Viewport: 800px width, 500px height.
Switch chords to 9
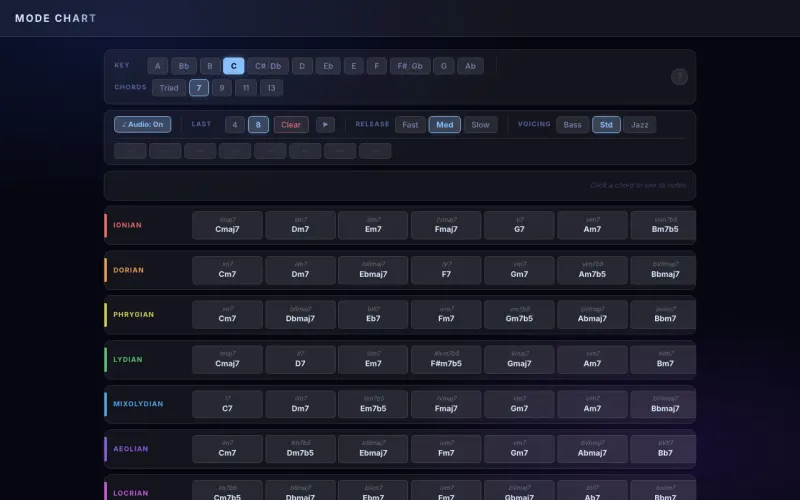222,88
